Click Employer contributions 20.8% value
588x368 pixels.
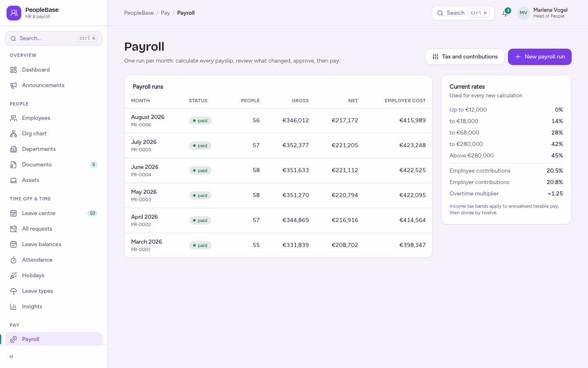click(x=555, y=182)
